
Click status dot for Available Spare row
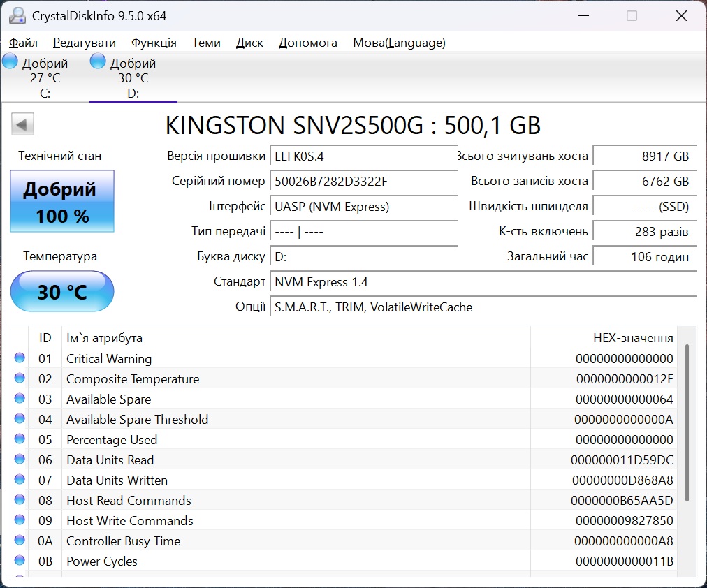pos(20,398)
